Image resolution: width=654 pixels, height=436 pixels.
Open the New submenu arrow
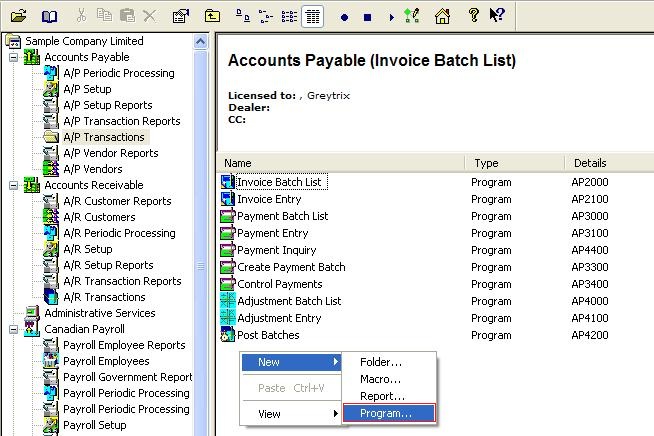coord(336,362)
